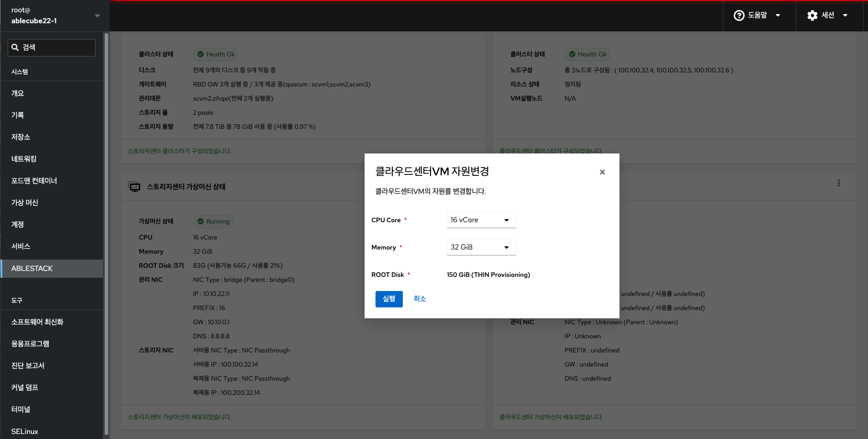The width and height of the screenshot is (868, 439).
Task: Open the CPU Core dropdown
Action: [481, 220]
